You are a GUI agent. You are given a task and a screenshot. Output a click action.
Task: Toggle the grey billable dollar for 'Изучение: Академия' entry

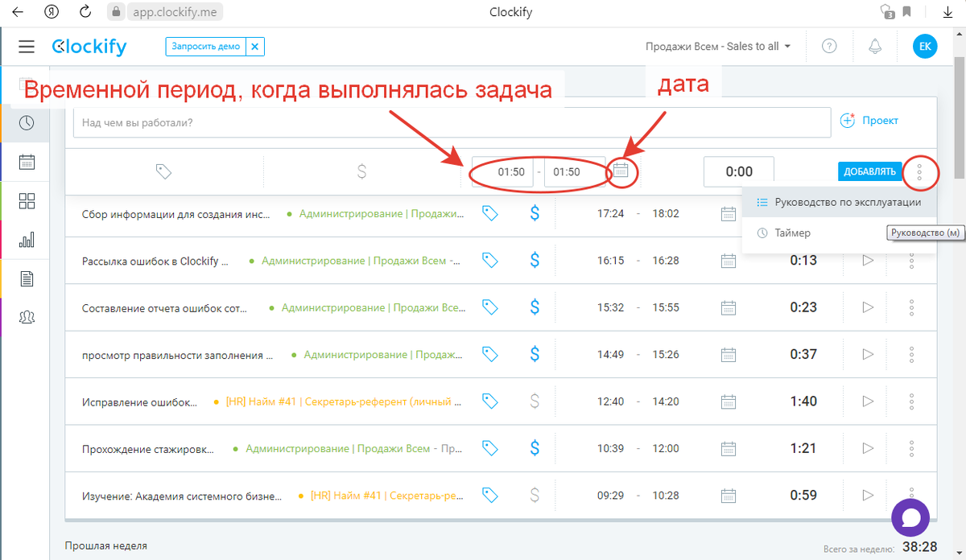(x=535, y=495)
